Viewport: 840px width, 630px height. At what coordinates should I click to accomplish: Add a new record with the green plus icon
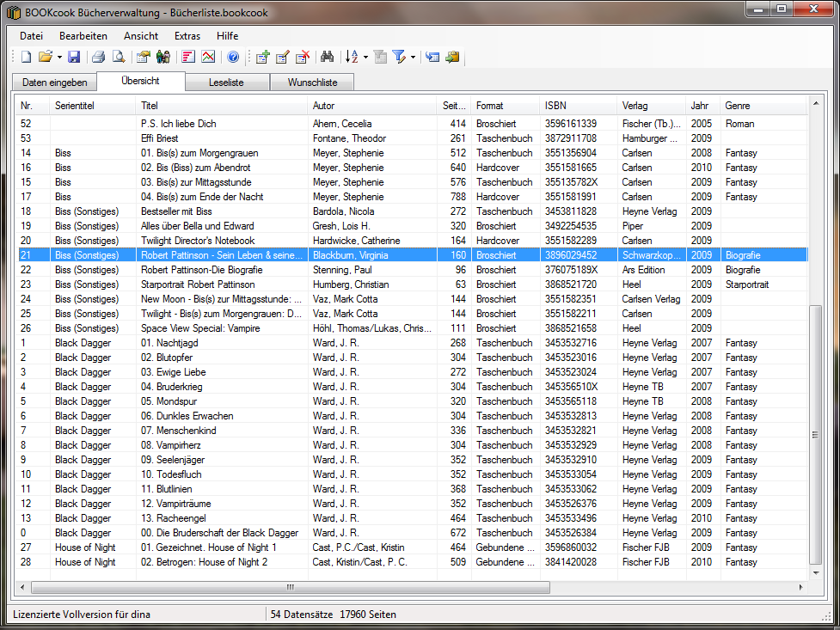click(263, 58)
